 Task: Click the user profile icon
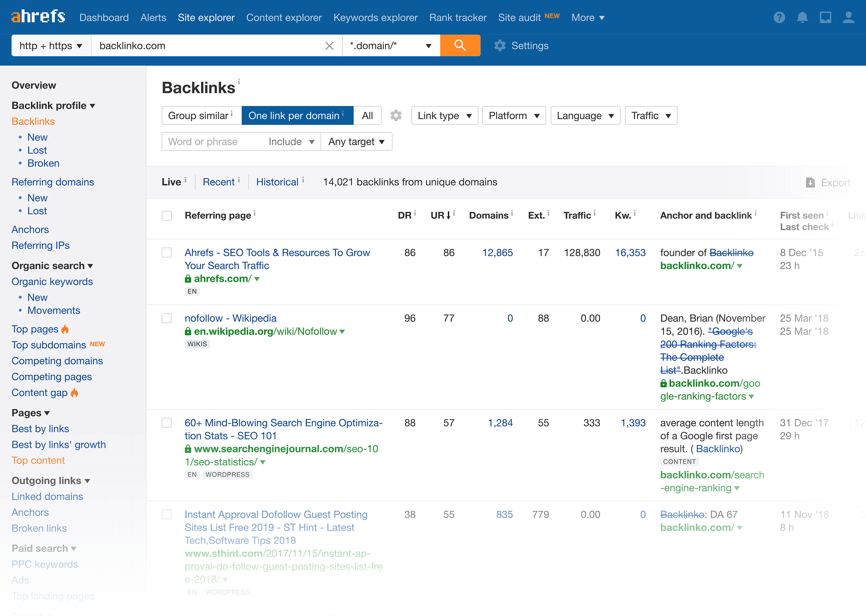click(x=849, y=17)
